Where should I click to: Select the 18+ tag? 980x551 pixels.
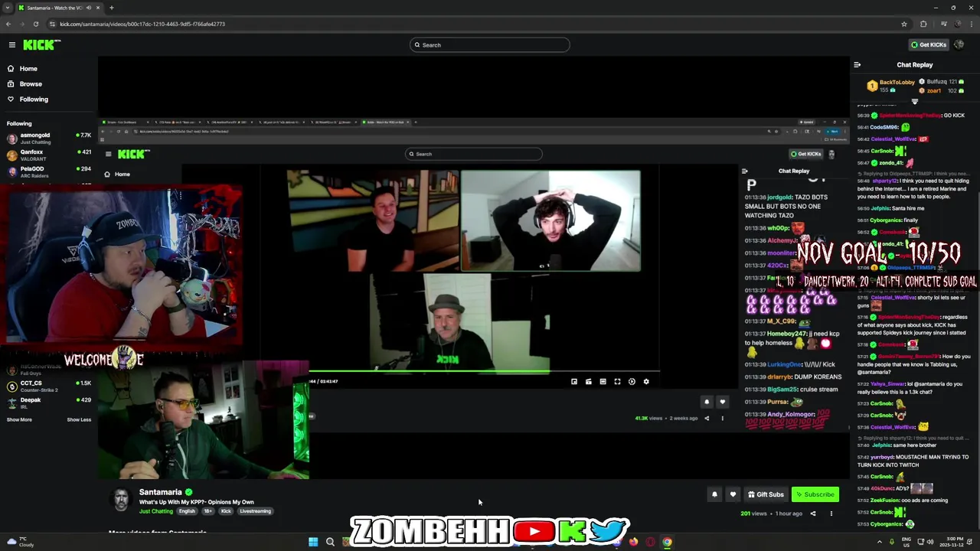207,511
